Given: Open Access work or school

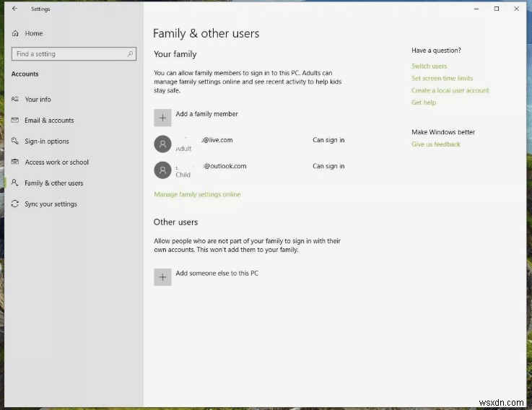Looking at the screenshot, I should click(56, 162).
